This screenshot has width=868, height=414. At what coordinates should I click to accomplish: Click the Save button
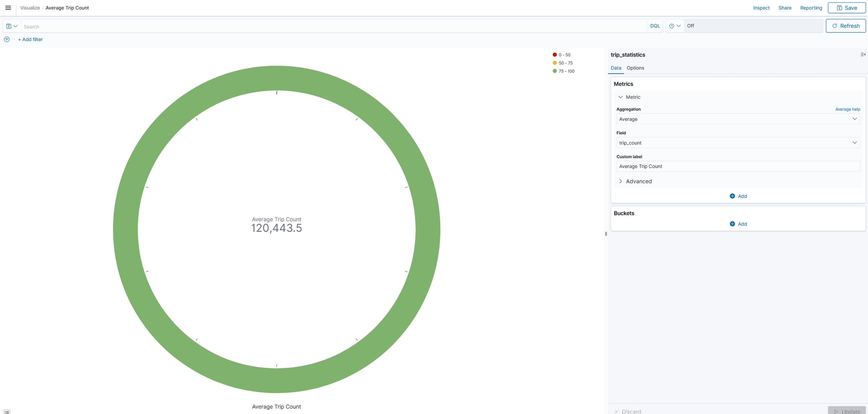point(847,8)
